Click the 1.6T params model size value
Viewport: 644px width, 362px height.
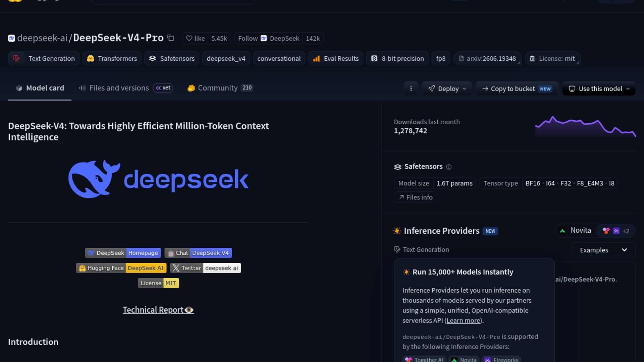454,183
